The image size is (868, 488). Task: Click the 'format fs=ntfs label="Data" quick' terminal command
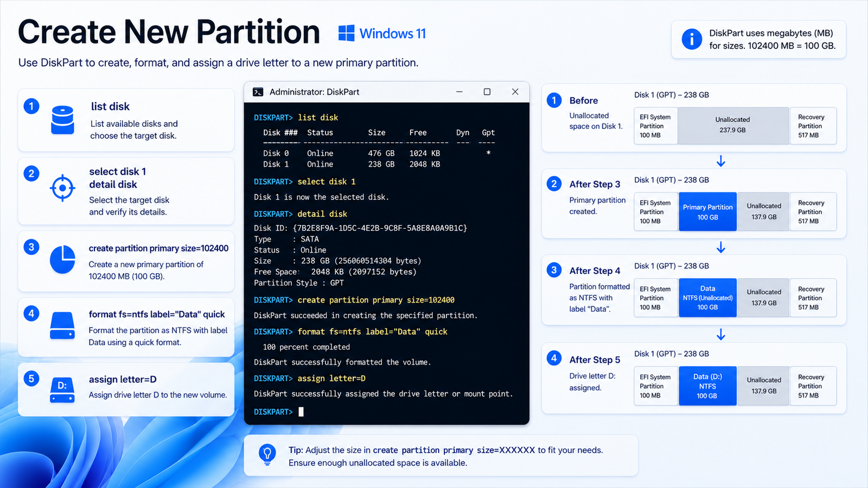(x=372, y=332)
